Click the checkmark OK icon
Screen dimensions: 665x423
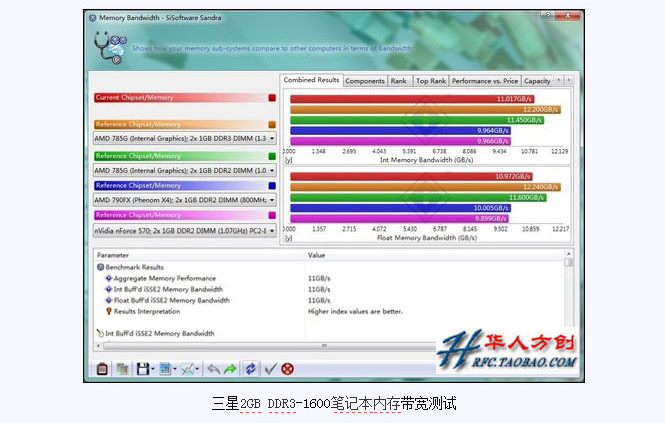click(x=270, y=369)
